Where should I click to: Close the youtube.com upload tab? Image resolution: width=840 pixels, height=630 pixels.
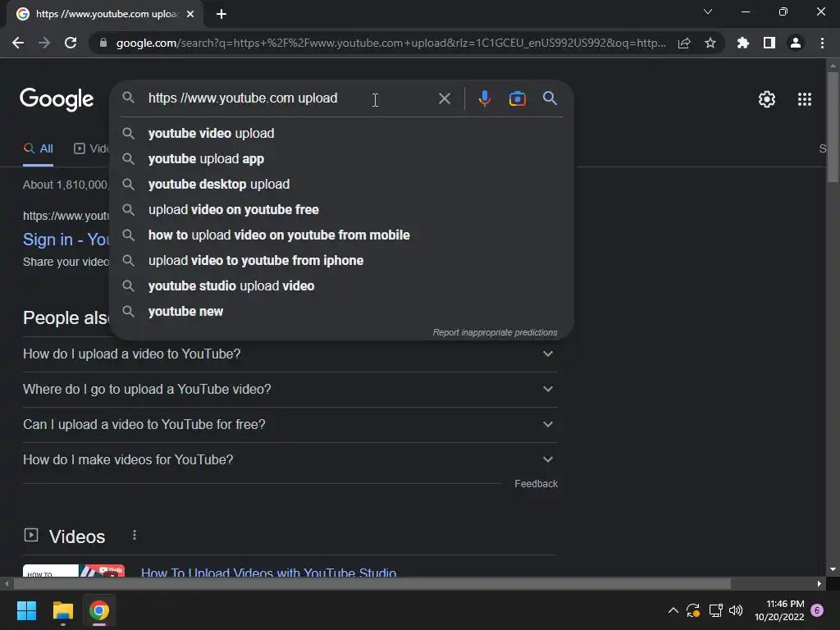tap(190, 14)
